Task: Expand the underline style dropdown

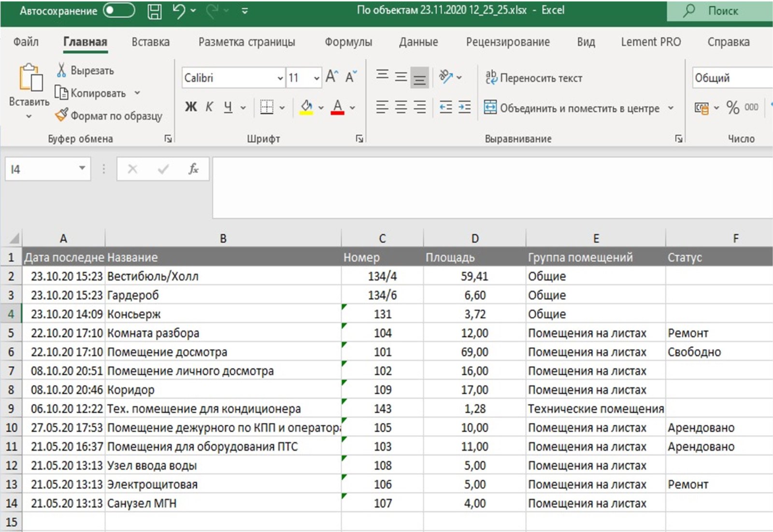Action: point(243,107)
